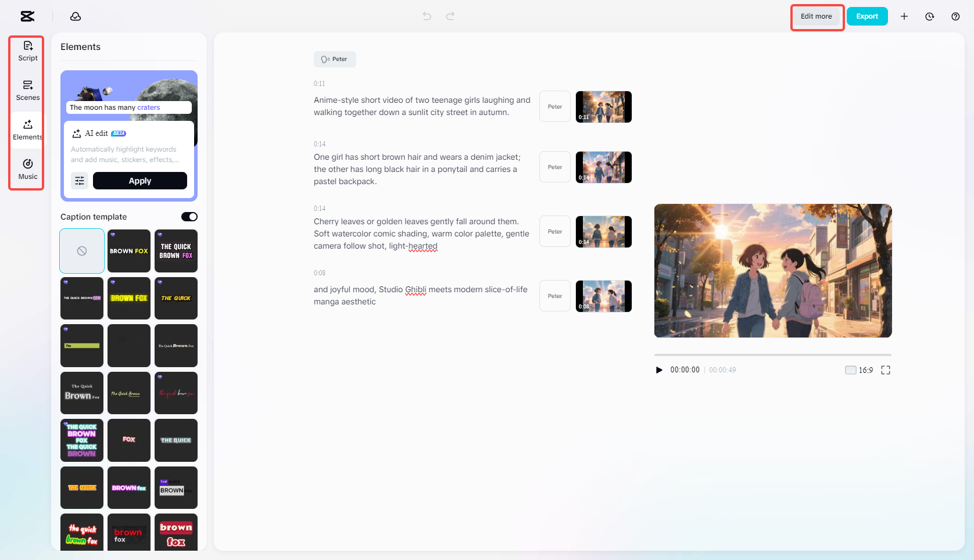Choose the red cursive script caption template
The width and height of the screenshot is (974, 560).
pos(176,393)
